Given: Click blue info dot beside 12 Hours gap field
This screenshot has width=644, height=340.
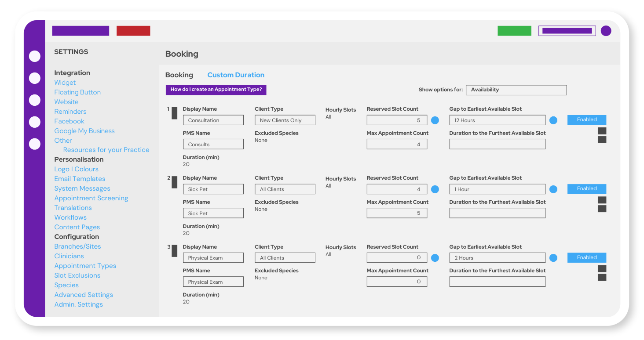Looking at the screenshot, I should pyautogui.click(x=553, y=120).
